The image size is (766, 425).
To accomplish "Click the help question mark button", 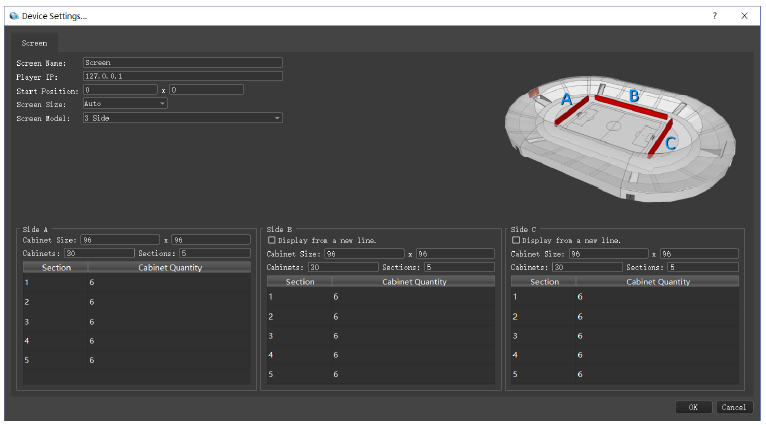I will [714, 16].
